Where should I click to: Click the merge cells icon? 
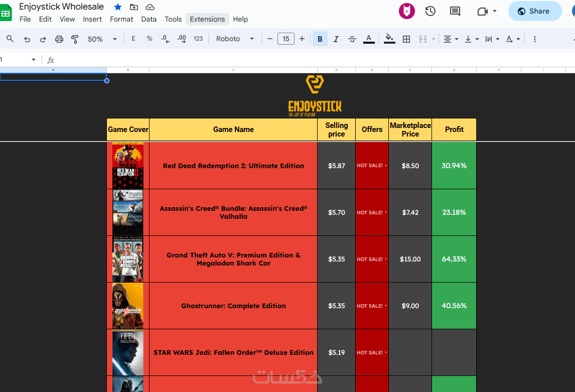(x=423, y=39)
